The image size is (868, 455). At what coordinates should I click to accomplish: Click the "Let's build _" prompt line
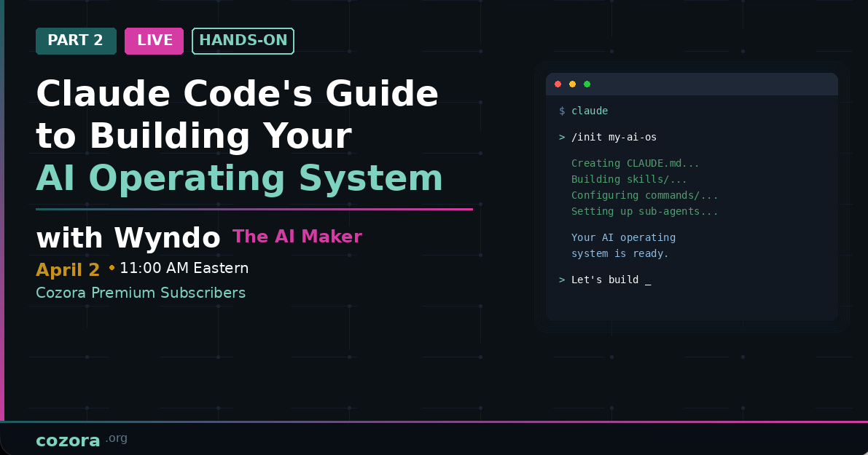tap(605, 280)
